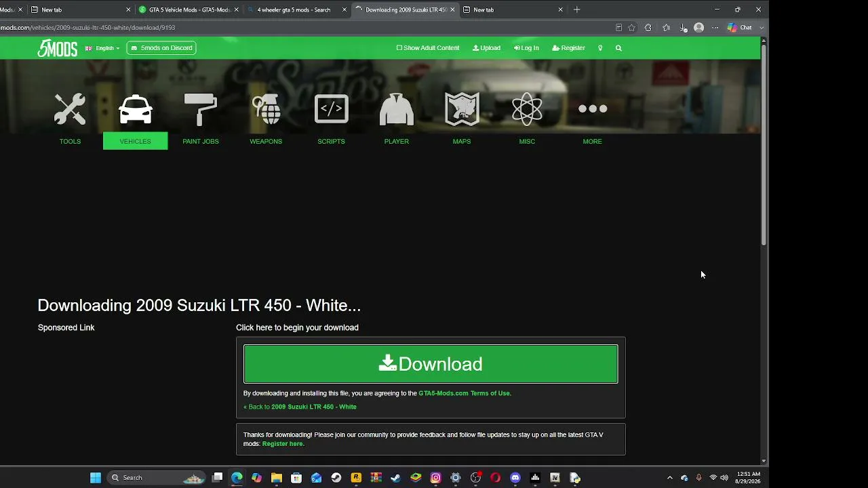The image size is (868, 488).
Task: Click the big green Download button
Action: click(x=431, y=364)
